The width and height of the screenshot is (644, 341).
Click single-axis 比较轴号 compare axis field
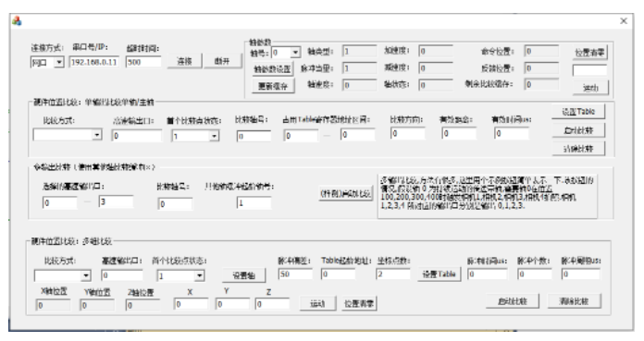click(254, 136)
